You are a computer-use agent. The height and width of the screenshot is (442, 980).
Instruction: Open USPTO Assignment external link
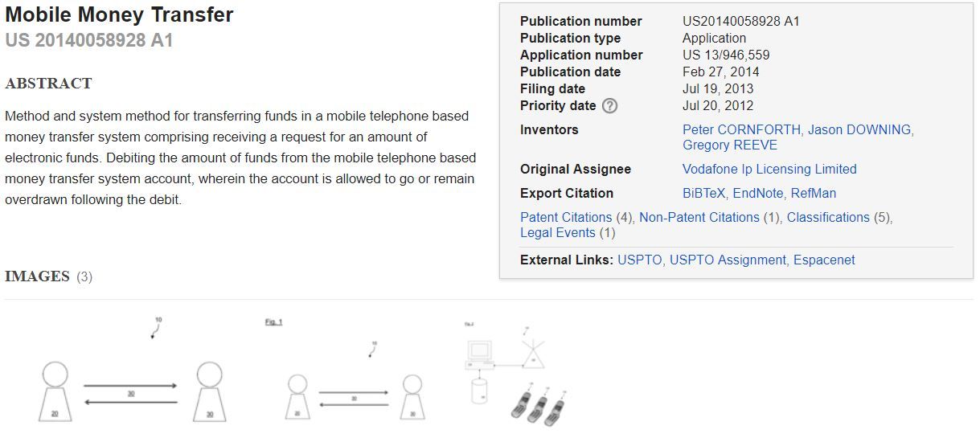[728, 260]
